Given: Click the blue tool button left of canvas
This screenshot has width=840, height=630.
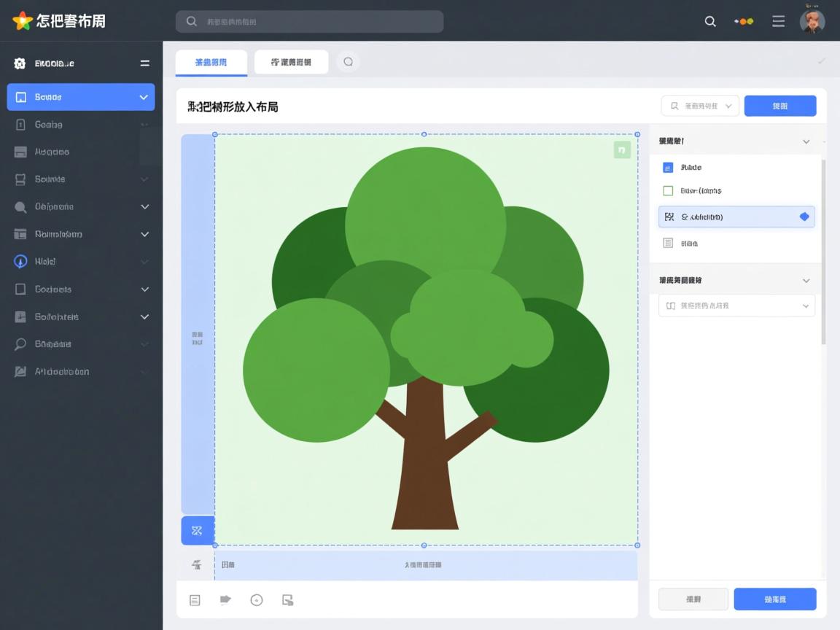Looking at the screenshot, I should 197,530.
